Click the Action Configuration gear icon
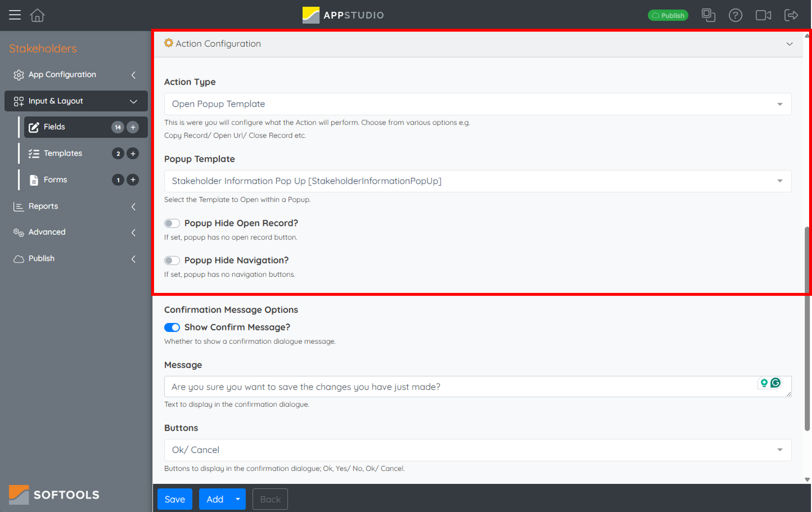Screen dimensions: 812x512 click(x=169, y=43)
